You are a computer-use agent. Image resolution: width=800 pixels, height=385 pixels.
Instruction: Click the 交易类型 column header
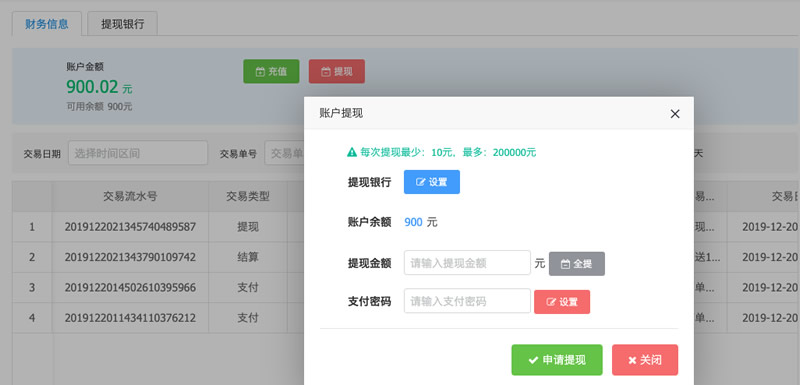click(x=248, y=196)
